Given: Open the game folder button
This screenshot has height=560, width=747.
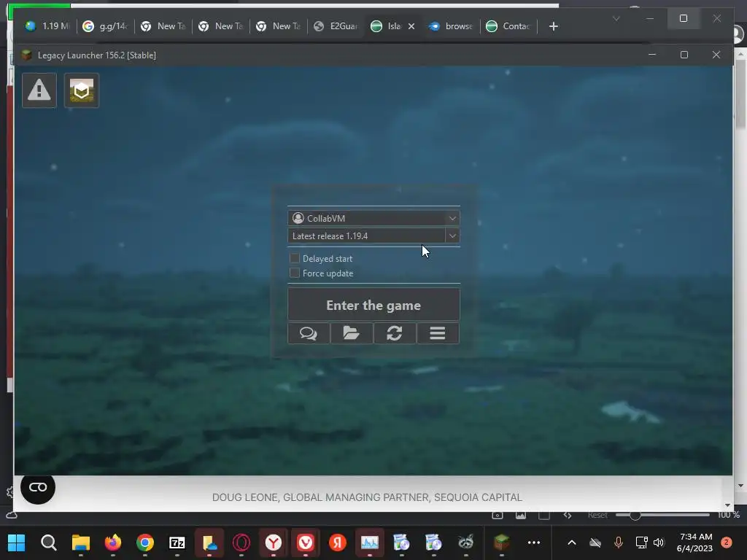Looking at the screenshot, I should [x=351, y=333].
